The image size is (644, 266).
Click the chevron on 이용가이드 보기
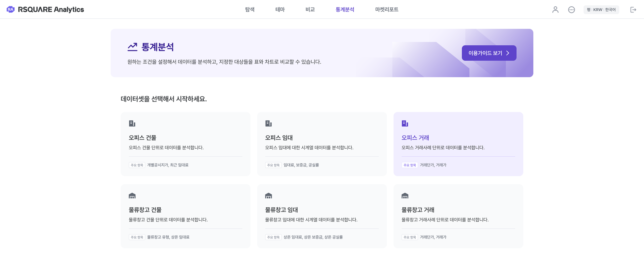pyautogui.click(x=507, y=53)
